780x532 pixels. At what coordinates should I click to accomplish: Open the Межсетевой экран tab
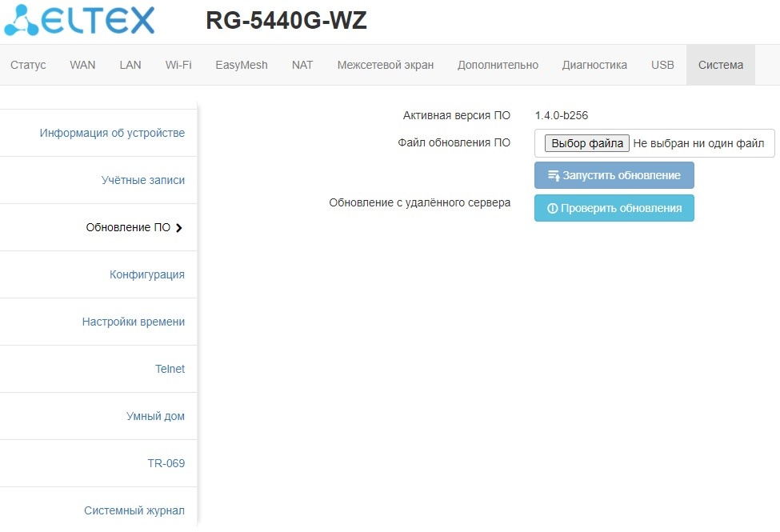click(386, 65)
